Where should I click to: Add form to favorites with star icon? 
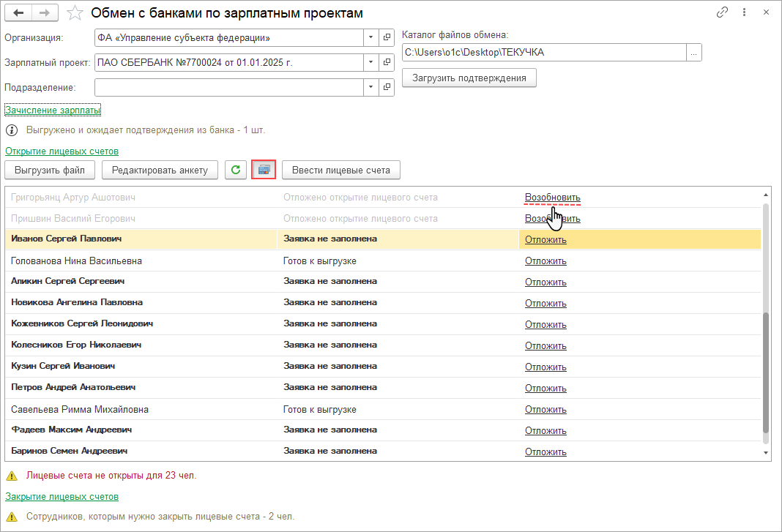[x=75, y=13]
